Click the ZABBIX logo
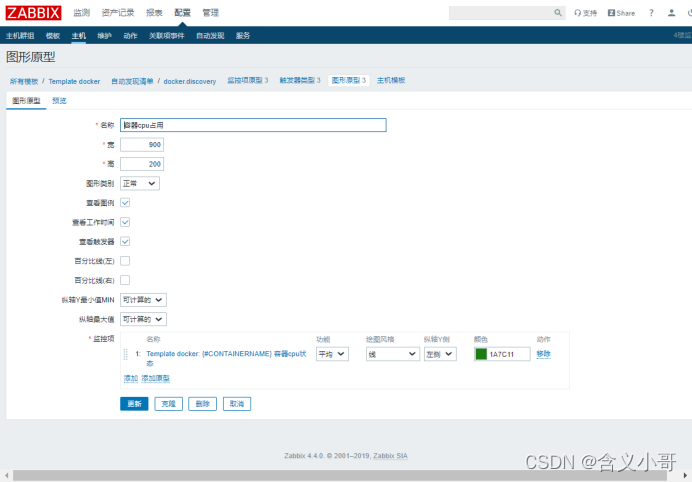This screenshot has width=692, height=482. pyautogui.click(x=34, y=13)
